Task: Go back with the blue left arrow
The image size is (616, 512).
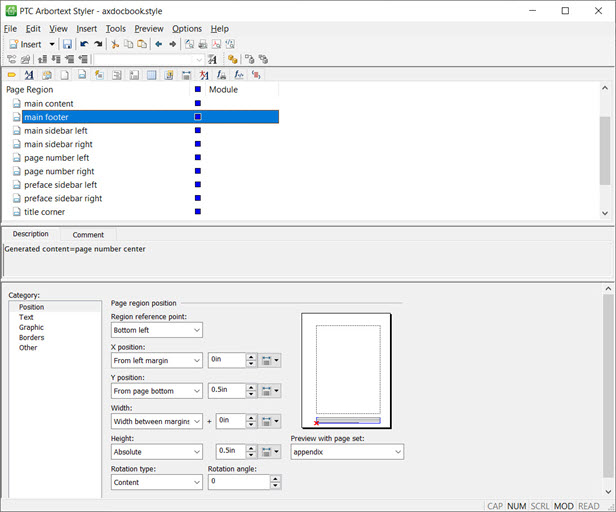Action: tap(159, 44)
